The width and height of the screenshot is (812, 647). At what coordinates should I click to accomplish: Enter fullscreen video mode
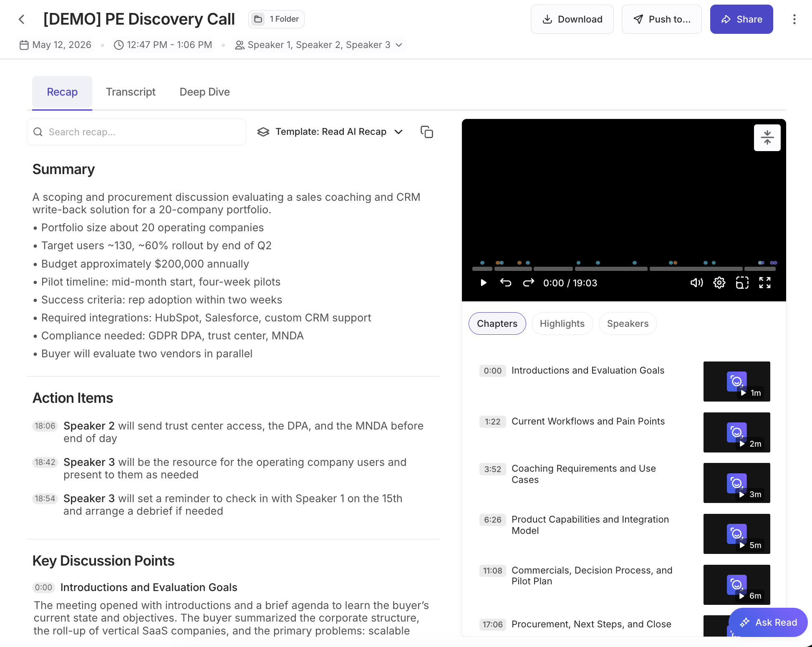765,283
